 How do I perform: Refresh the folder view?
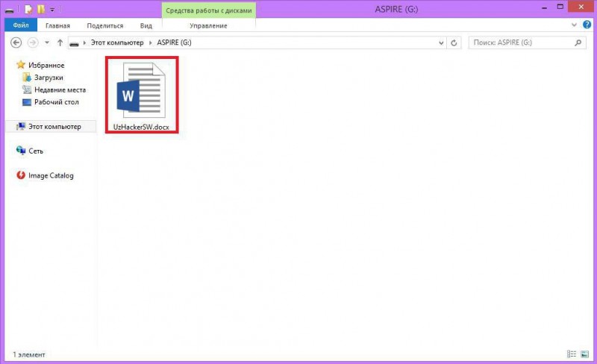[454, 43]
